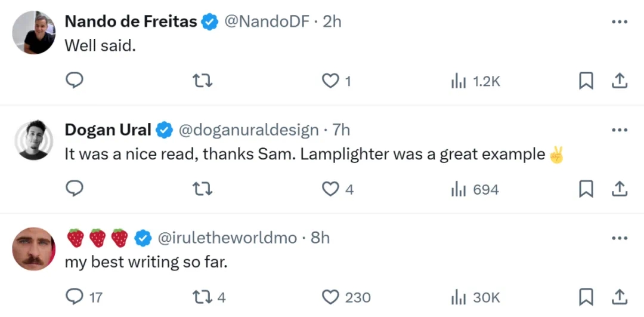Open more options for Dogan Ural's tweet
644x317 pixels.
(x=620, y=130)
